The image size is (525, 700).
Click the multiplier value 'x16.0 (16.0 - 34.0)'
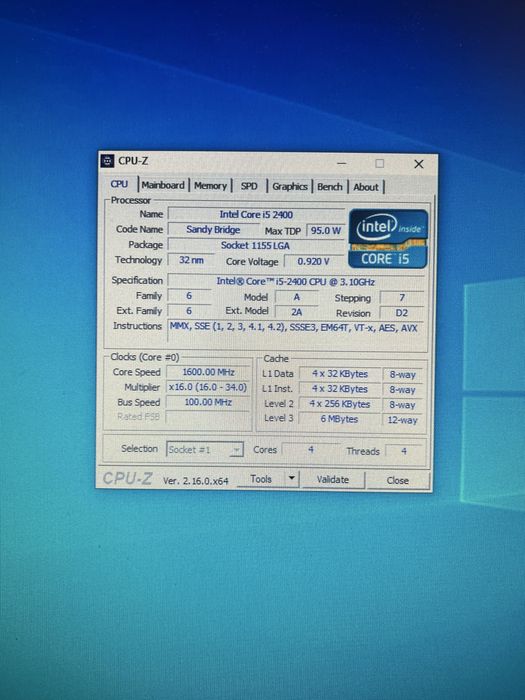pyautogui.click(x=208, y=387)
